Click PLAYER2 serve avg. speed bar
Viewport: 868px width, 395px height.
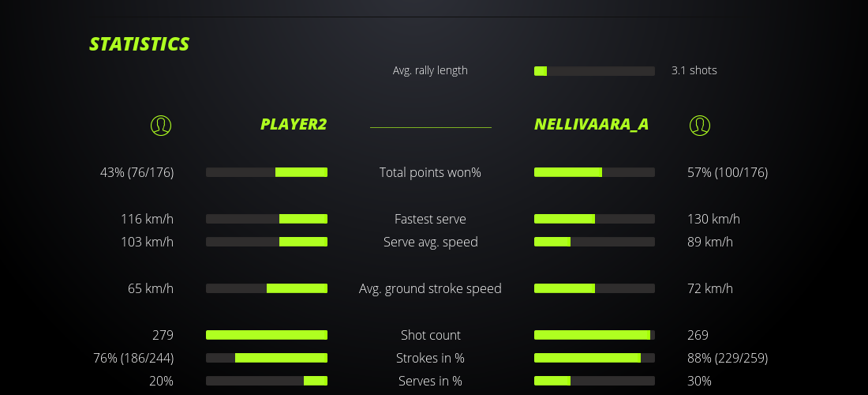(x=267, y=242)
